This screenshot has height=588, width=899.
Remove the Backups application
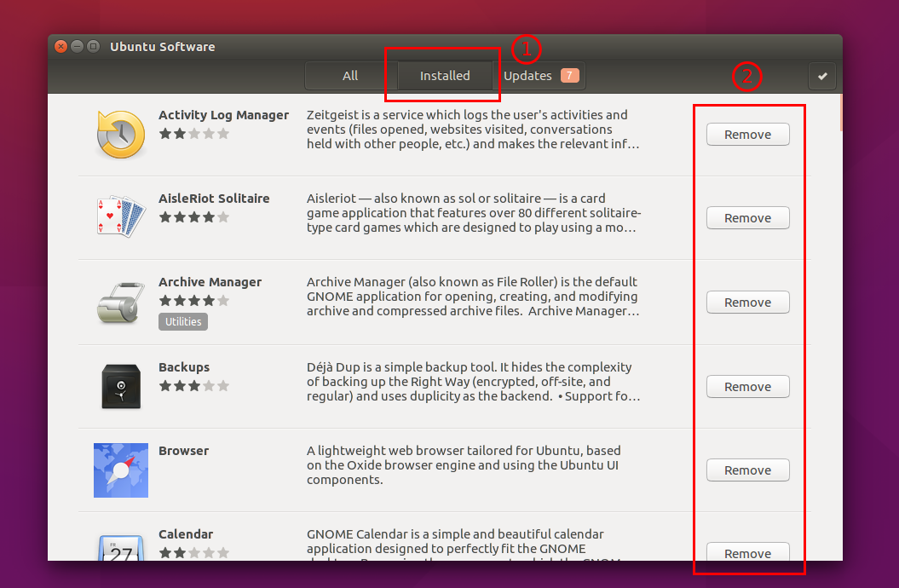click(x=747, y=386)
